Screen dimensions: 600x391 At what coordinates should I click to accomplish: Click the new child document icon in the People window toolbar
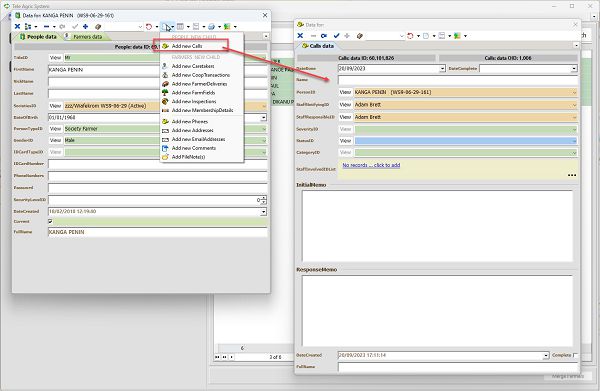point(165,26)
